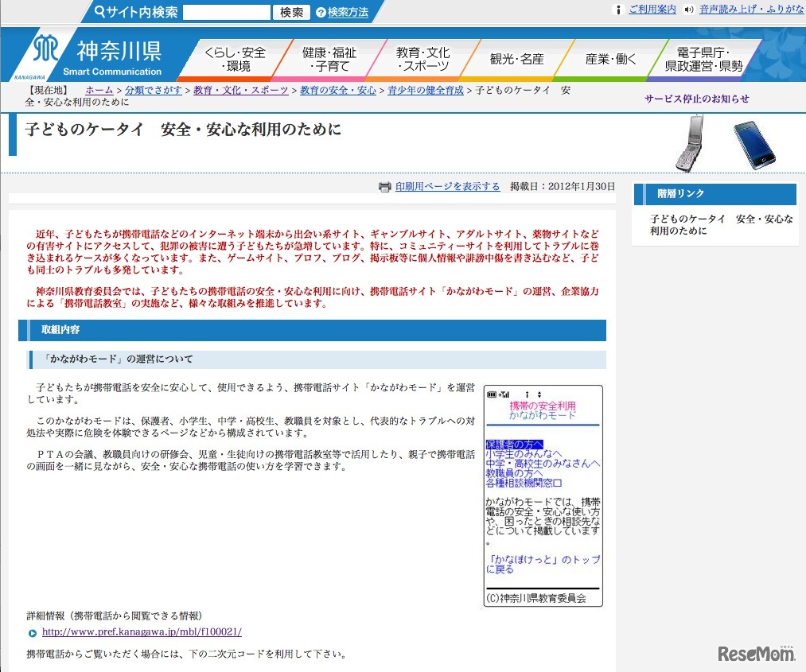Select the 産業・働く menu item
The width and height of the screenshot is (806, 672).
click(611, 57)
